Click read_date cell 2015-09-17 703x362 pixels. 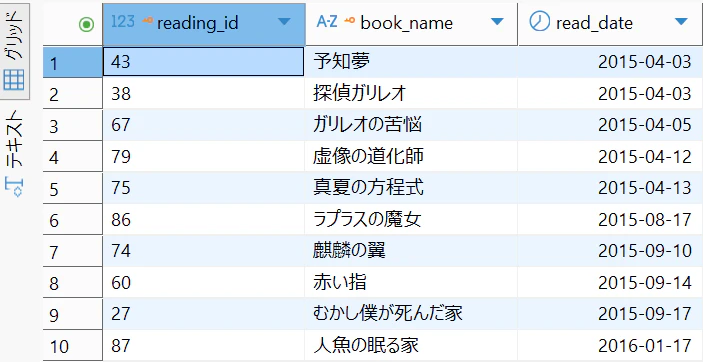611,314
